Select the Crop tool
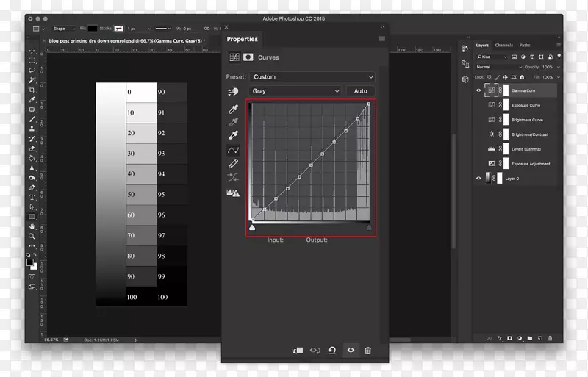Viewport: 588px width, 377px height. click(x=32, y=90)
